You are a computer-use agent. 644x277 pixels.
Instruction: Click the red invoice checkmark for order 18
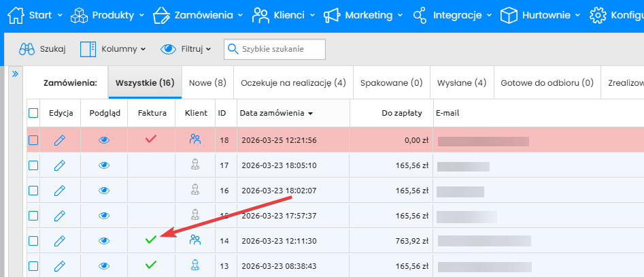[151, 140]
